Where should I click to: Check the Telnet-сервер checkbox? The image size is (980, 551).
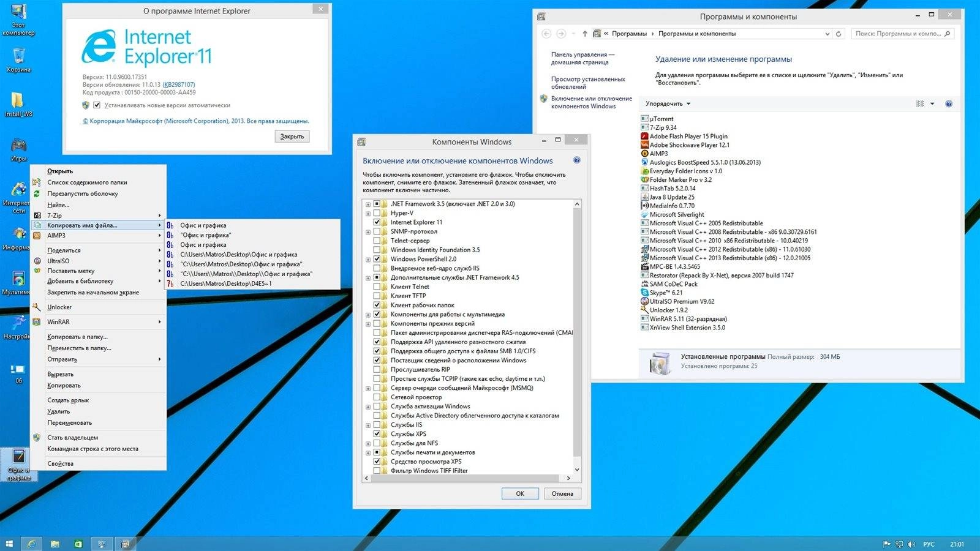coord(377,241)
